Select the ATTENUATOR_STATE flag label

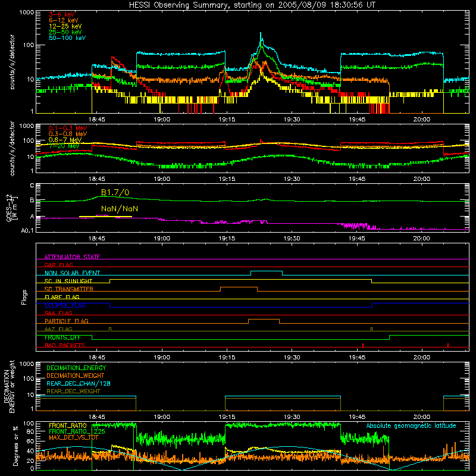point(72,257)
